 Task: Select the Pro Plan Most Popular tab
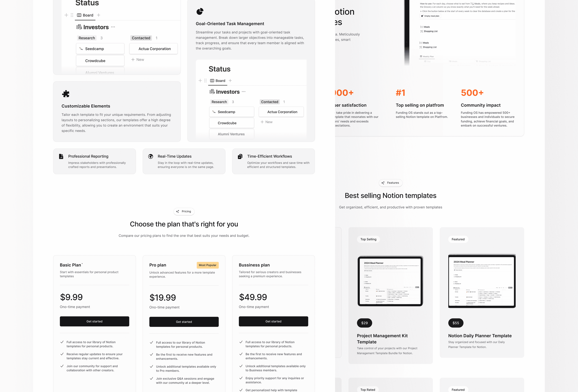(207, 265)
